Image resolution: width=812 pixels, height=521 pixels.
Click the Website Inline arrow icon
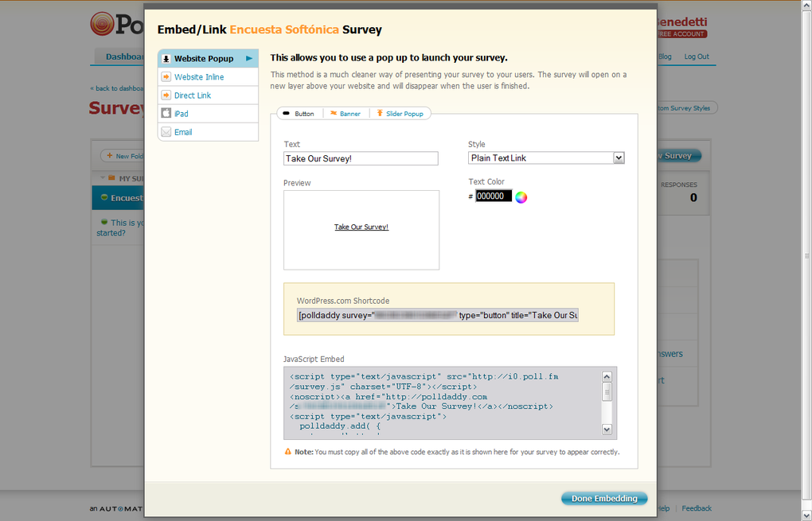165,76
